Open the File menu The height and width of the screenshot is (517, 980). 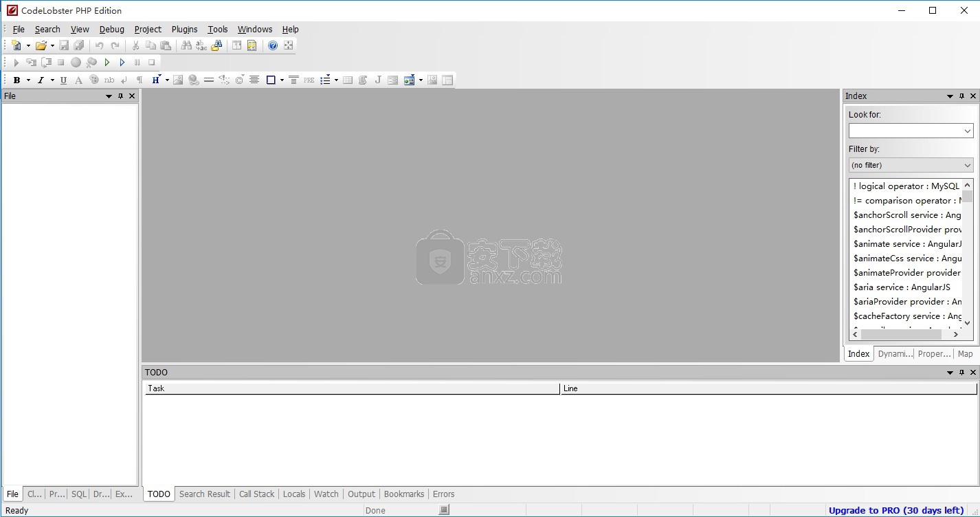click(x=19, y=29)
